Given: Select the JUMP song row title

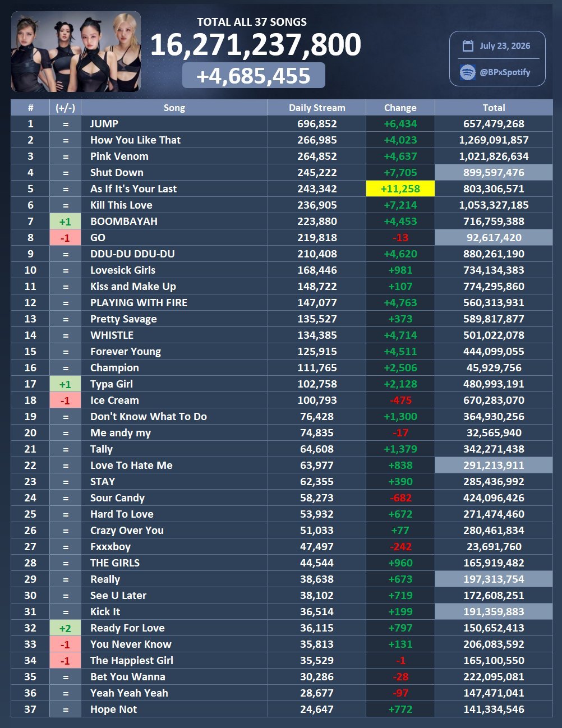Looking at the screenshot, I should [104, 124].
